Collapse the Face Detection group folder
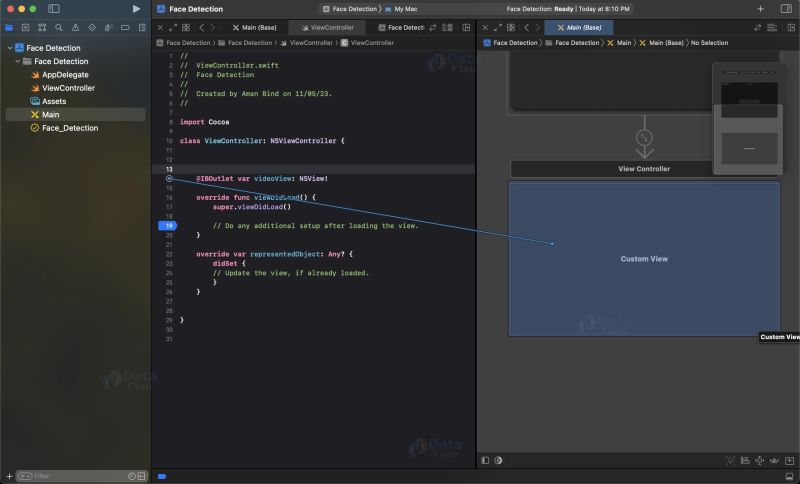 [18, 61]
